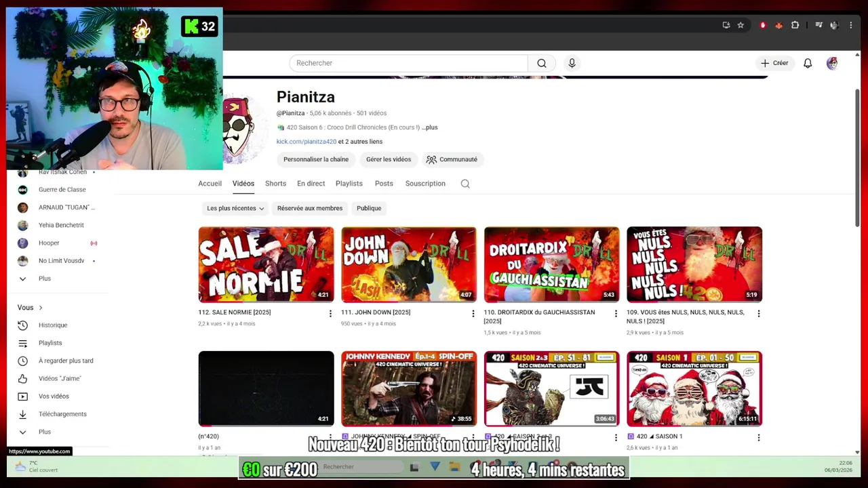Open Johnny Kennedy spin-off thumbnail
This screenshot has width=868, height=488.
click(x=409, y=388)
